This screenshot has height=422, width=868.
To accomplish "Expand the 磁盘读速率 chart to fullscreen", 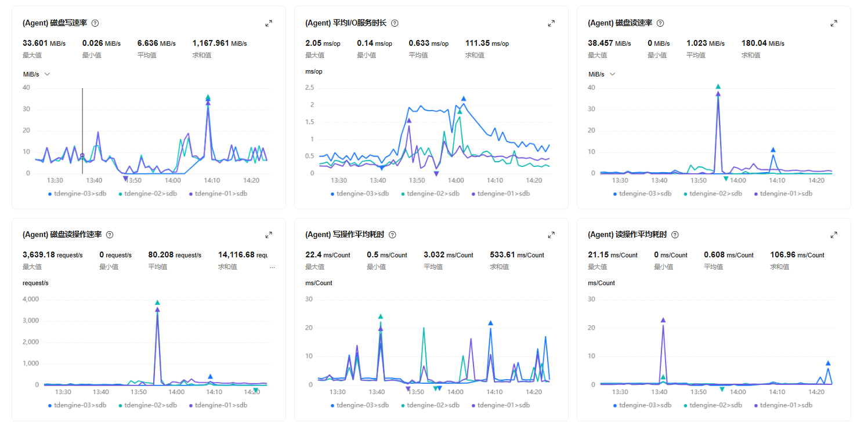I will [834, 23].
